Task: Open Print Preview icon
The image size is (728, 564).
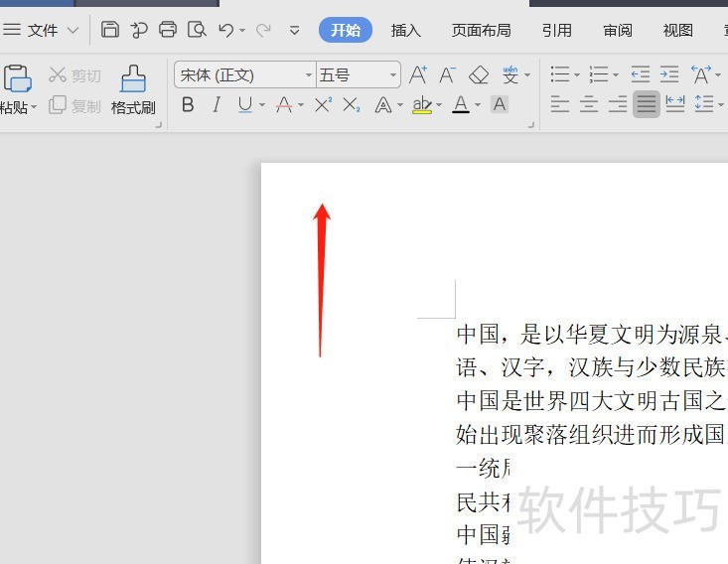Action: click(197, 30)
